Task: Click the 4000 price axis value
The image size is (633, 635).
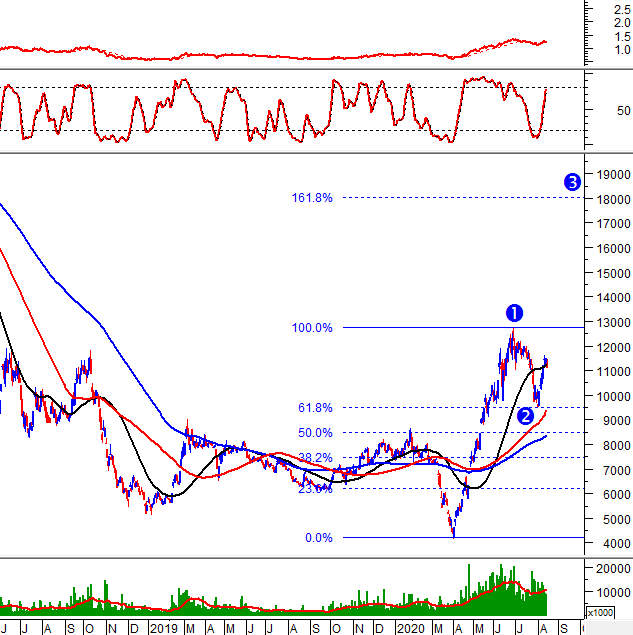Action: click(616, 544)
